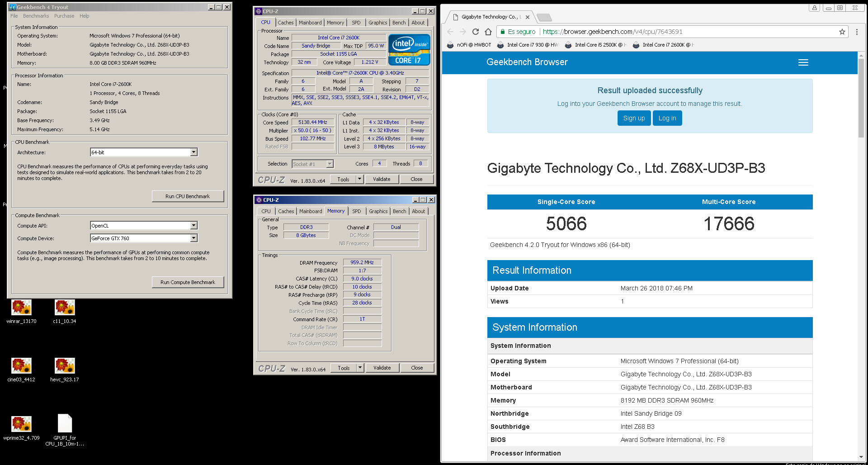Viewport: 868px width, 465px height.
Task: Click the browser vertical scrollbar thumb
Action: pos(861,97)
